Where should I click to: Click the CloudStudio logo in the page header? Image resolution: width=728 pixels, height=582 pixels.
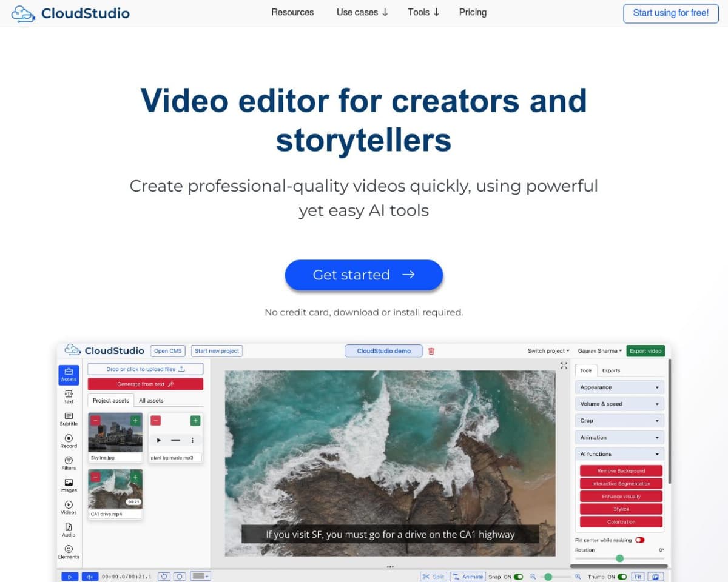click(x=70, y=13)
